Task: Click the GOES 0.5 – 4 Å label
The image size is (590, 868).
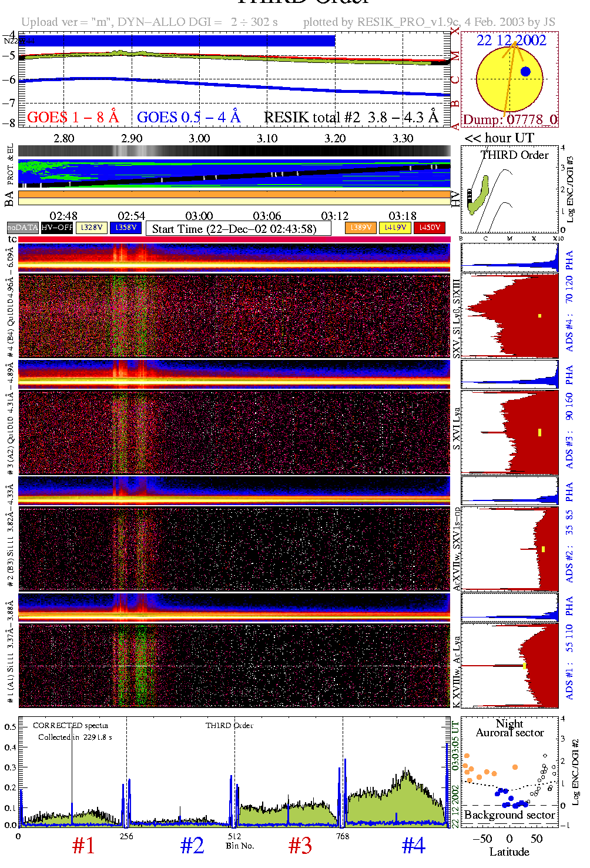Action: point(189,117)
